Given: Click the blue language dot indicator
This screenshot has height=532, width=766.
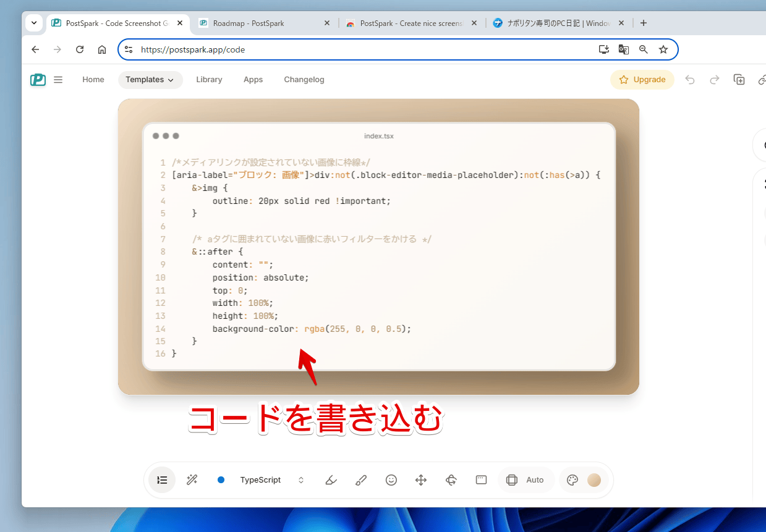Looking at the screenshot, I should pos(221,480).
